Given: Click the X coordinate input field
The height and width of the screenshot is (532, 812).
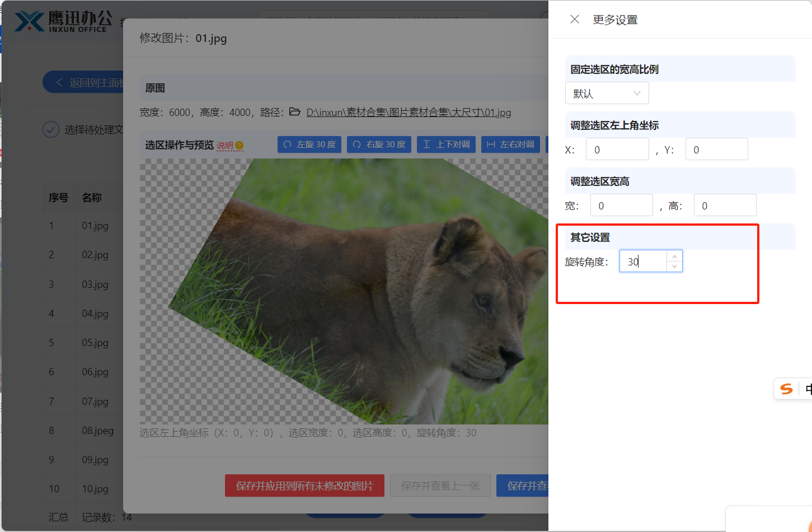Looking at the screenshot, I should pyautogui.click(x=617, y=150).
